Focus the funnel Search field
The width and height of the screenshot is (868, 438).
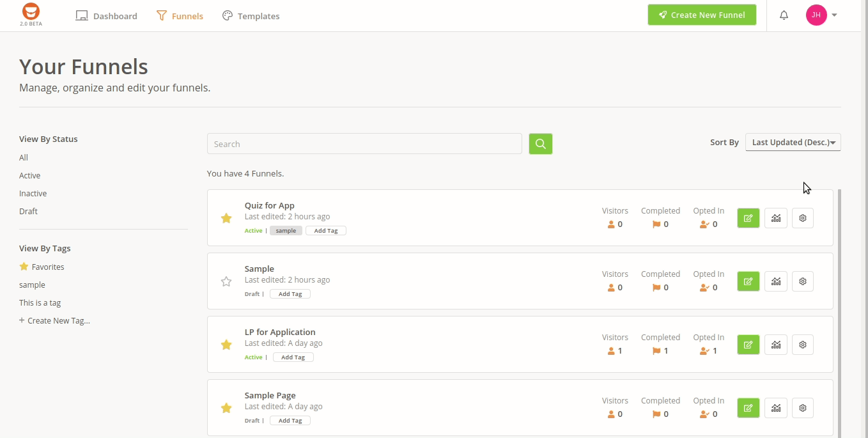coord(364,144)
